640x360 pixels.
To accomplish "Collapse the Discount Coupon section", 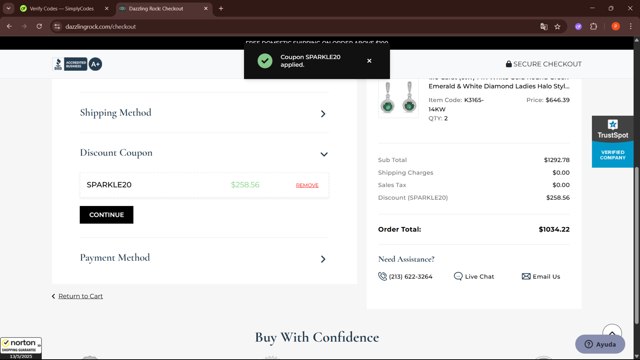I will click(x=324, y=154).
